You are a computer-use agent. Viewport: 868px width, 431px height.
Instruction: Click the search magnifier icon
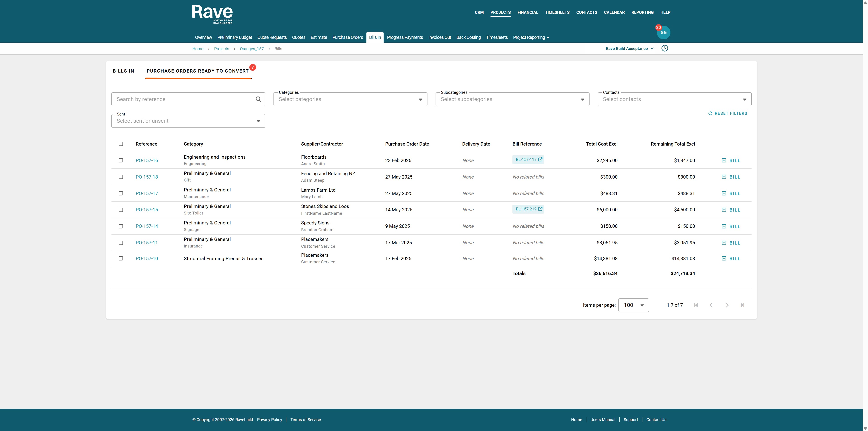coord(258,99)
